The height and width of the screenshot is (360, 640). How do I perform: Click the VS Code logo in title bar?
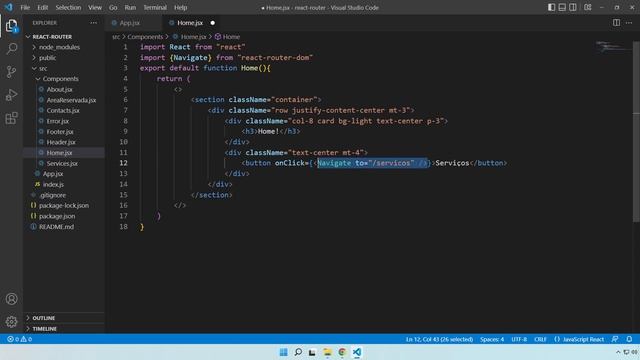coord(9,7)
